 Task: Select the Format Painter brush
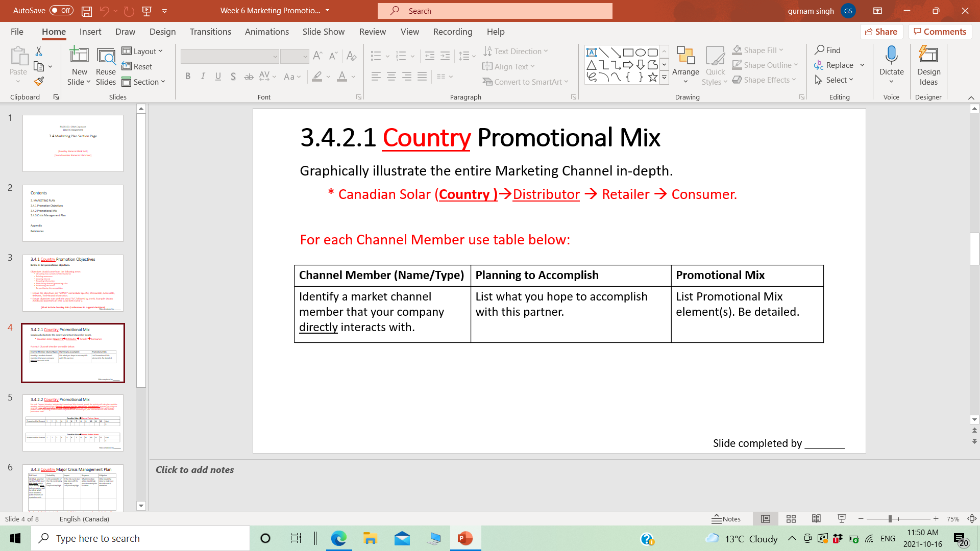click(x=39, y=82)
